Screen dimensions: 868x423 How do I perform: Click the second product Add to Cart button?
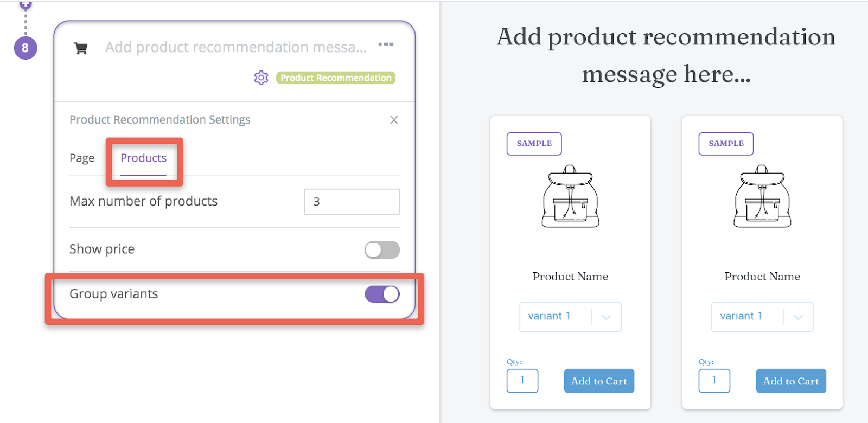tap(791, 381)
